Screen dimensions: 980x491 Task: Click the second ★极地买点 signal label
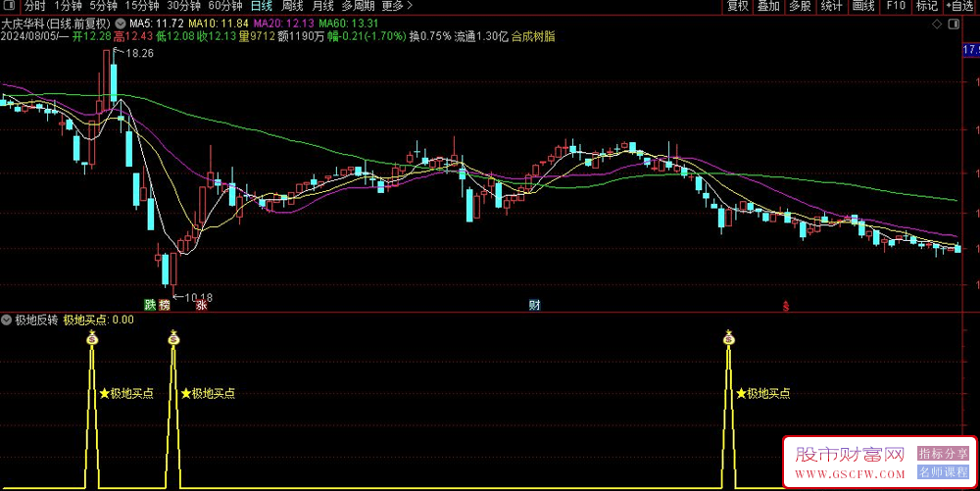pos(208,394)
